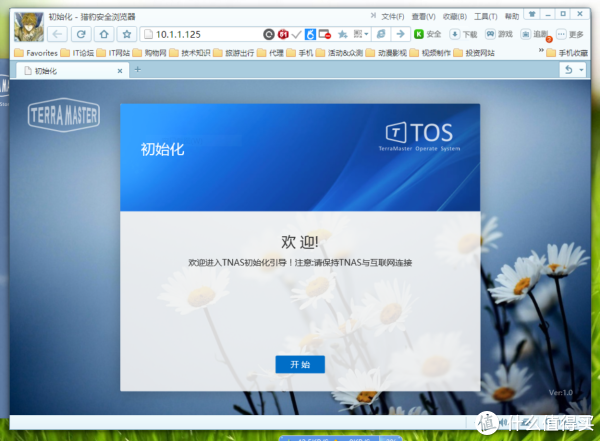Click the checkmark icon in address bar
600x441 pixels.
[x=296, y=35]
